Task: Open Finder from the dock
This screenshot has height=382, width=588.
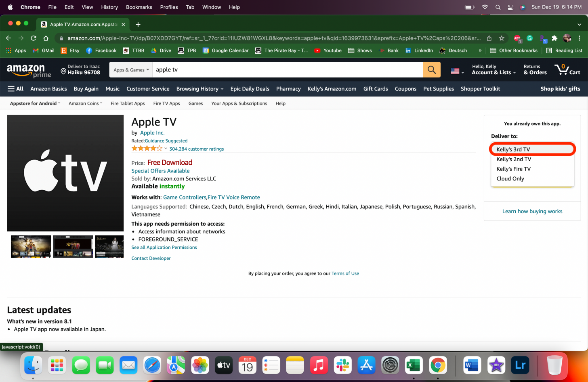Action: click(x=33, y=365)
